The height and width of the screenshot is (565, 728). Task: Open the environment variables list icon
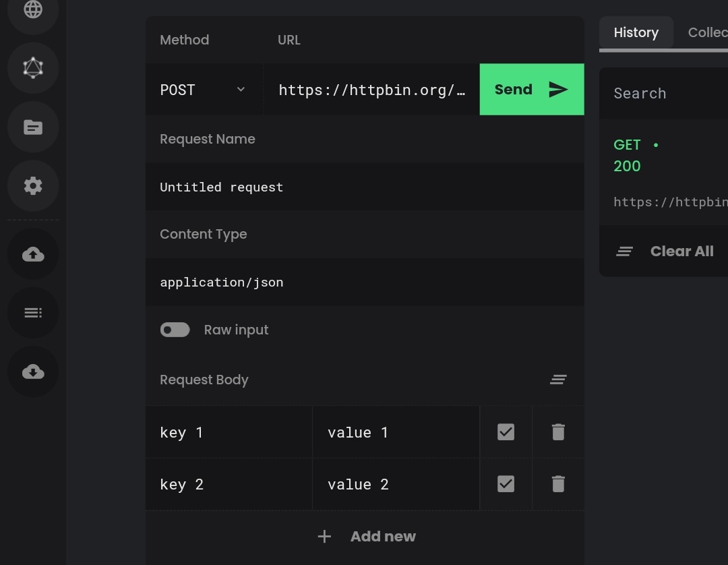tap(32, 312)
